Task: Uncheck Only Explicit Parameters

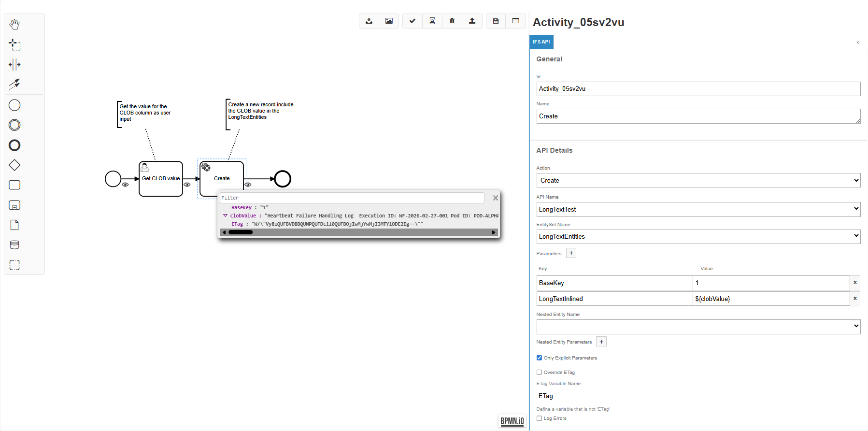Action: pyautogui.click(x=539, y=358)
